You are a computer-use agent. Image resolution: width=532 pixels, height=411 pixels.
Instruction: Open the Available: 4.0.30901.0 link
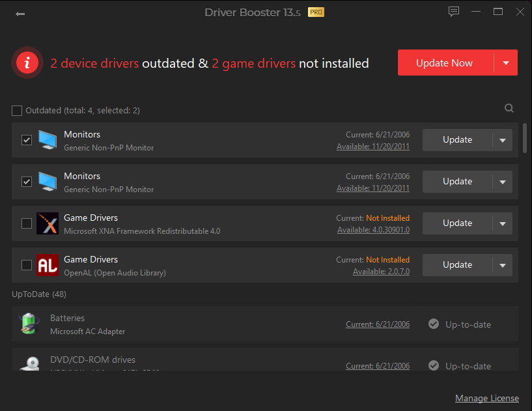point(373,230)
